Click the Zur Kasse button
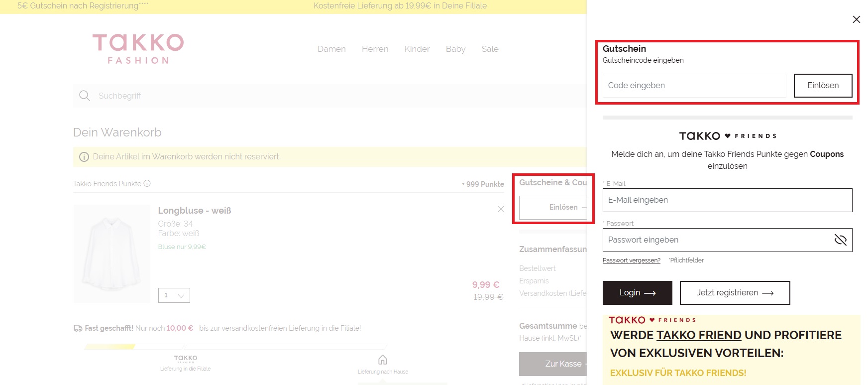This screenshot has width=868, height=385. click(553, 364)
